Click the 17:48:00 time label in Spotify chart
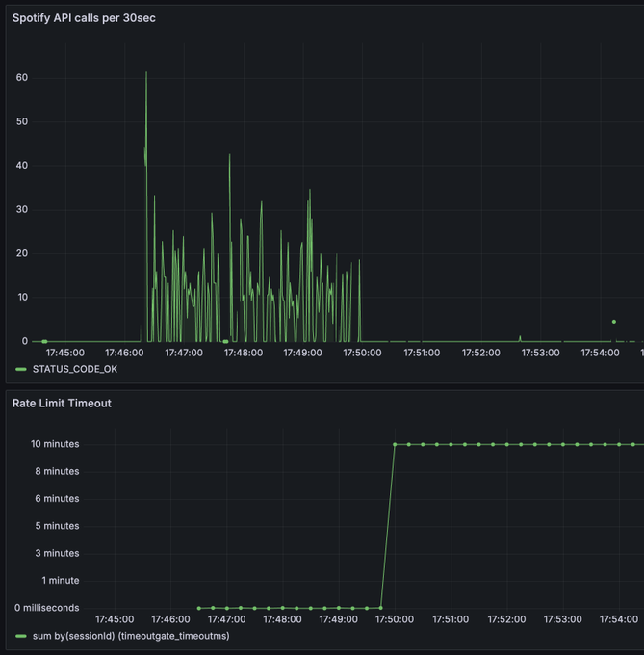 (244, 353)
